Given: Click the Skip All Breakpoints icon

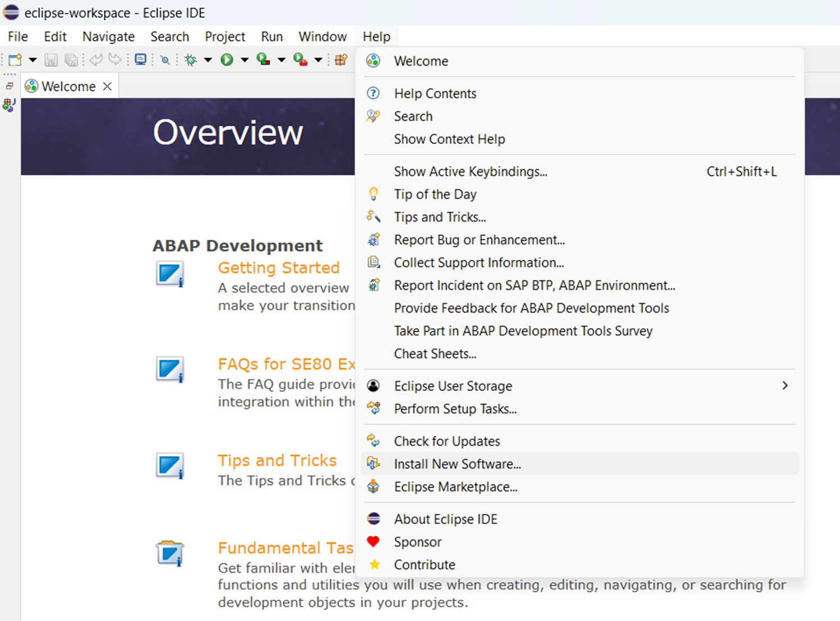Looking at the screenshot, I should [165, 60].
